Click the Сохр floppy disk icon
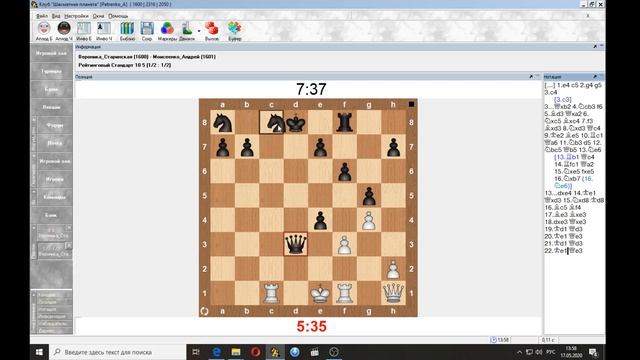Viewport: 640px width, 360px height. [x=147, y=31]
